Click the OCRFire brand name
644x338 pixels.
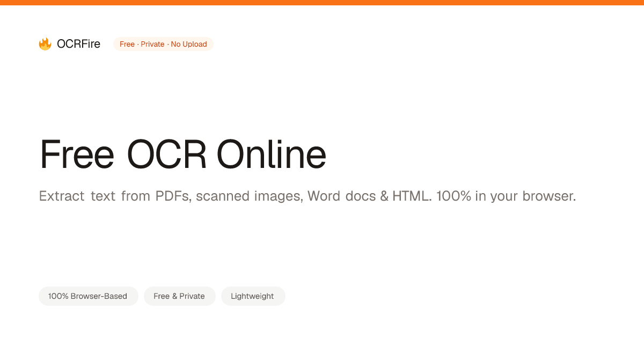pos(78,44)
